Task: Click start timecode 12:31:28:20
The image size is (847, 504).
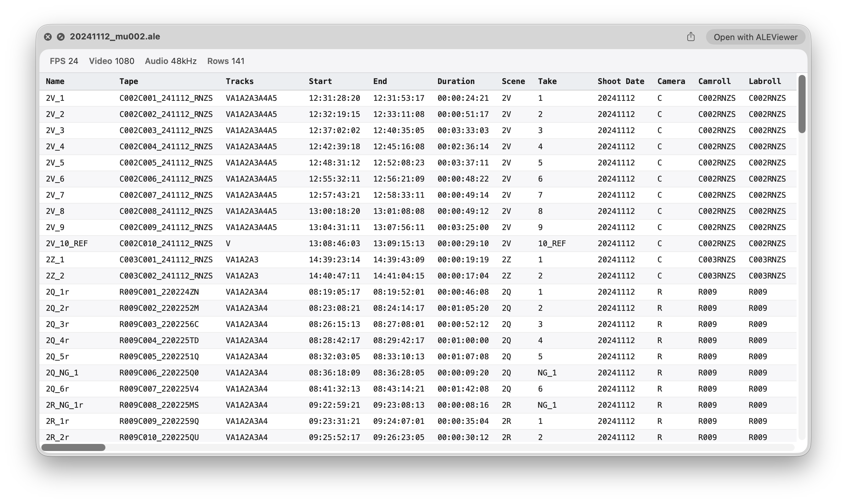Action: [x=334, y=98]
